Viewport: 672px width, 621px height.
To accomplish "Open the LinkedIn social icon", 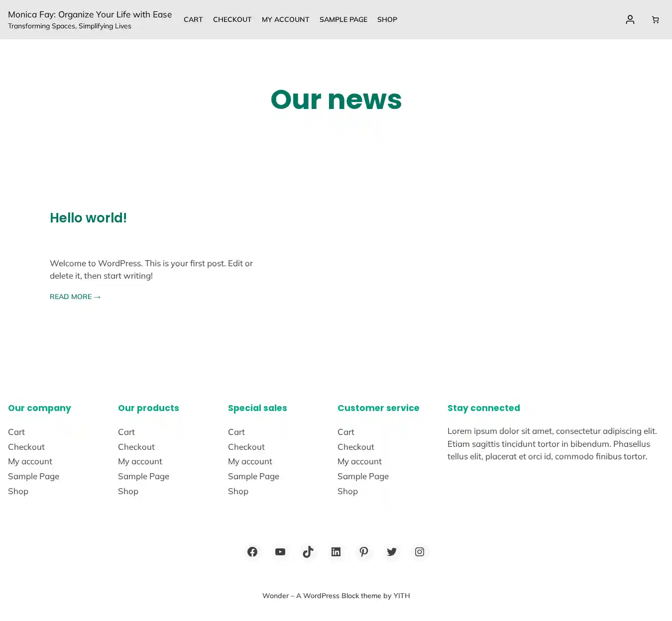I will pos(336,552).
